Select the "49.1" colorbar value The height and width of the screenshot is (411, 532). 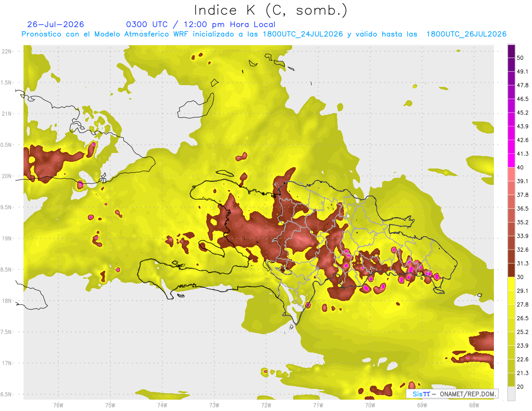click(523, 71)
